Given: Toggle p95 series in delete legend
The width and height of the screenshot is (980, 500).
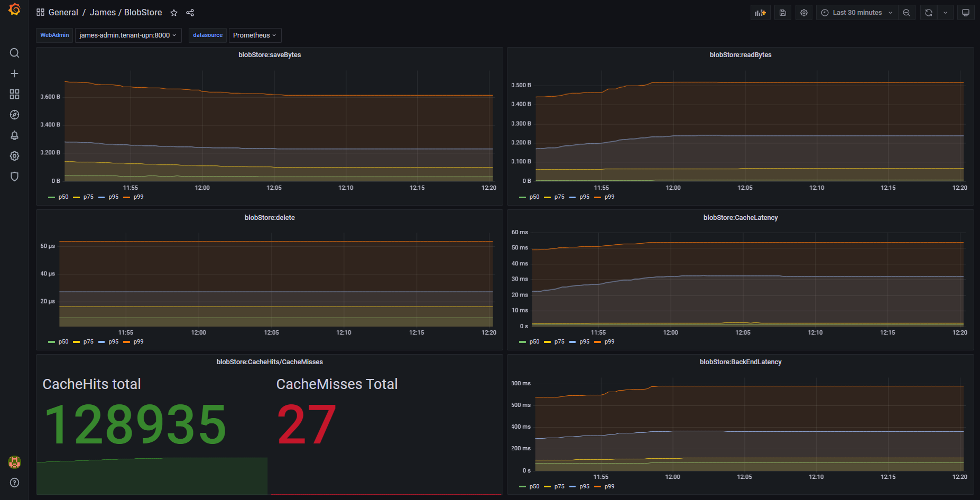Looking at the screenshot, I should (114, 342).
